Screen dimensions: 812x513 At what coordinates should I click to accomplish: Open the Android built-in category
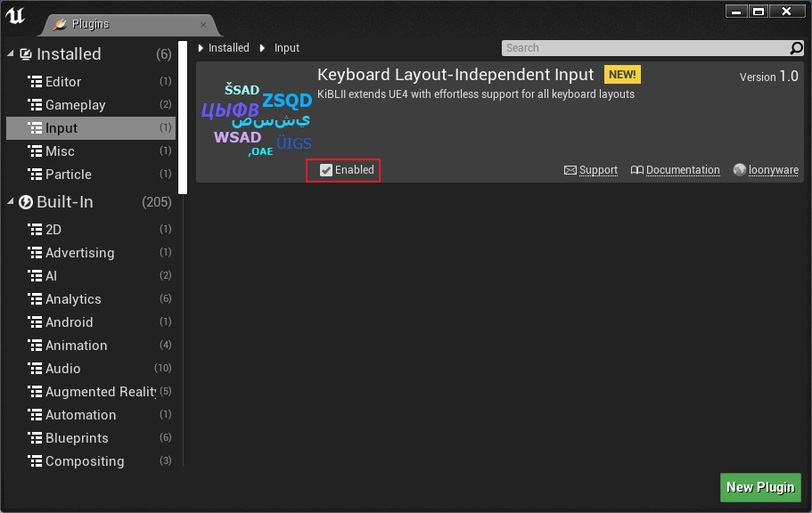click(91, 322)
